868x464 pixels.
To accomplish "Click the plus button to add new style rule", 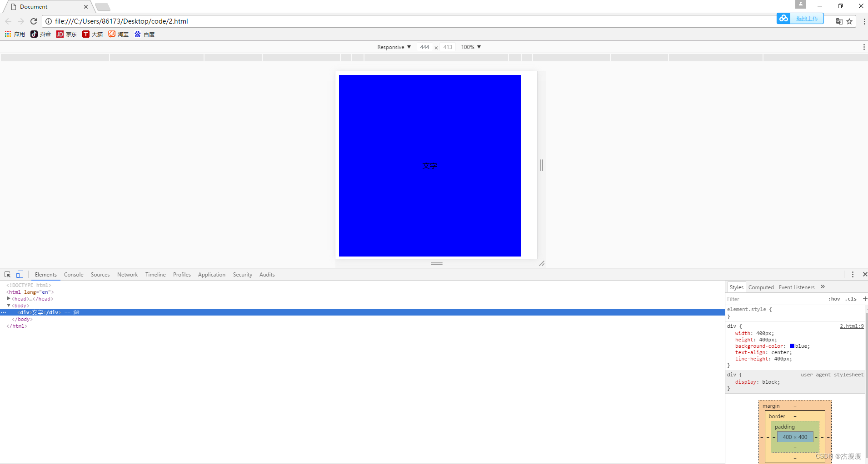I will click(x=865, y=299).
